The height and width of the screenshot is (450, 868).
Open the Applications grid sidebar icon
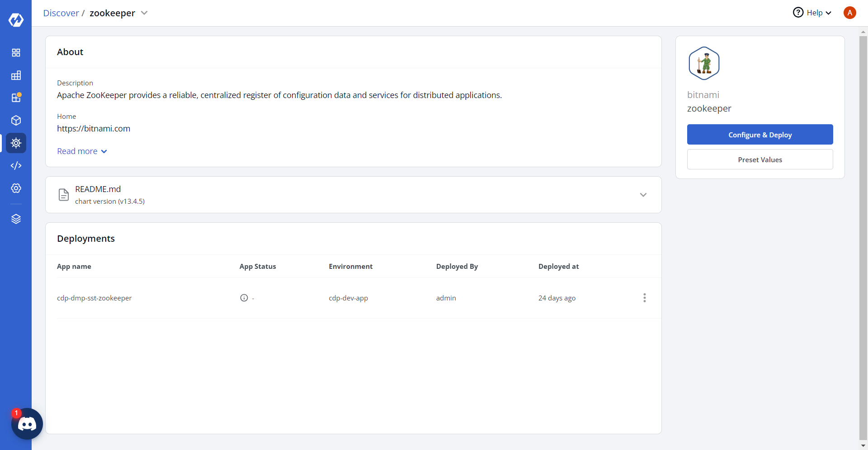coord(16,53)
